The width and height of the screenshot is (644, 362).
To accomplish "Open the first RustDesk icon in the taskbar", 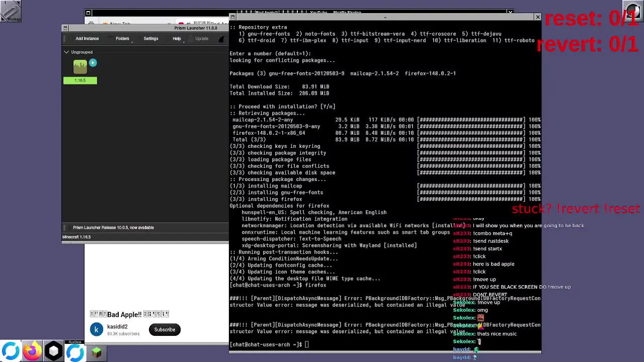I will click(x=11, y=351).
